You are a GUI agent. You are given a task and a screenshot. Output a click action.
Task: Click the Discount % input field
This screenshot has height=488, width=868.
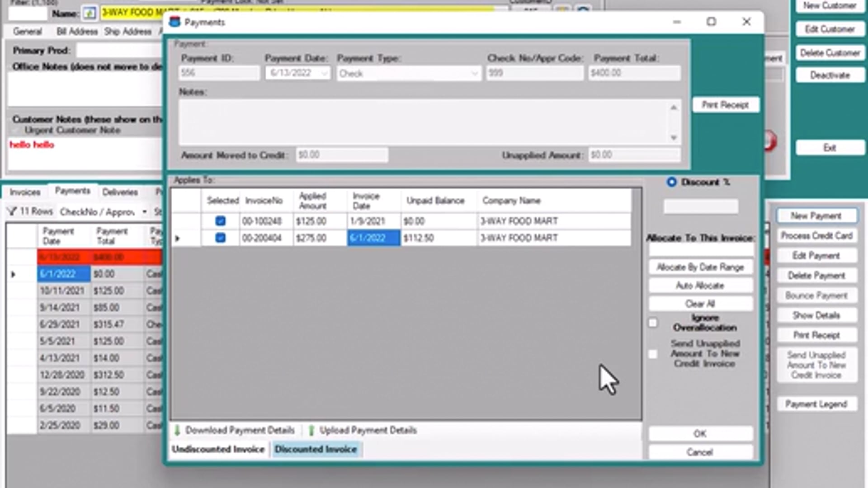[701, 206]
